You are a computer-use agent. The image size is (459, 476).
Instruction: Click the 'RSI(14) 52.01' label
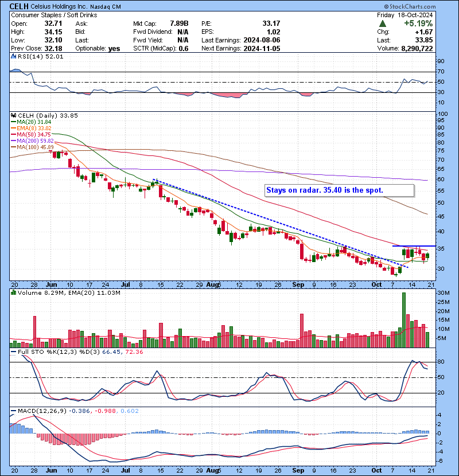coord(40,56)
